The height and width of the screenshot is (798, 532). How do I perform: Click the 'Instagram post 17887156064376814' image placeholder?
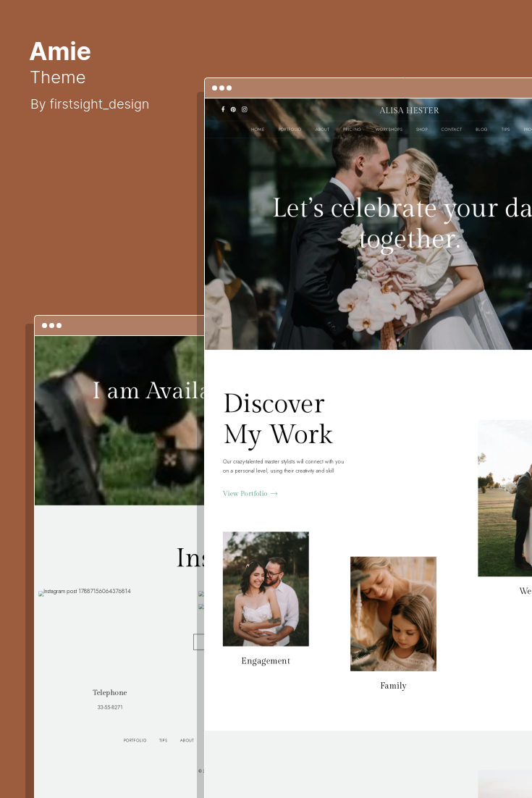85,592
